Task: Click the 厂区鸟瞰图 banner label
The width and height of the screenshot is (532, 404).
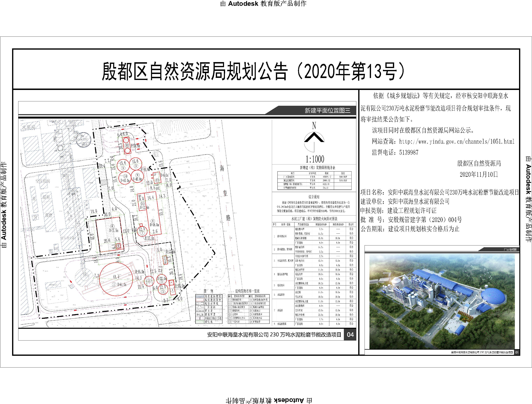Action: pyautogui.click(x=510, y=250)
